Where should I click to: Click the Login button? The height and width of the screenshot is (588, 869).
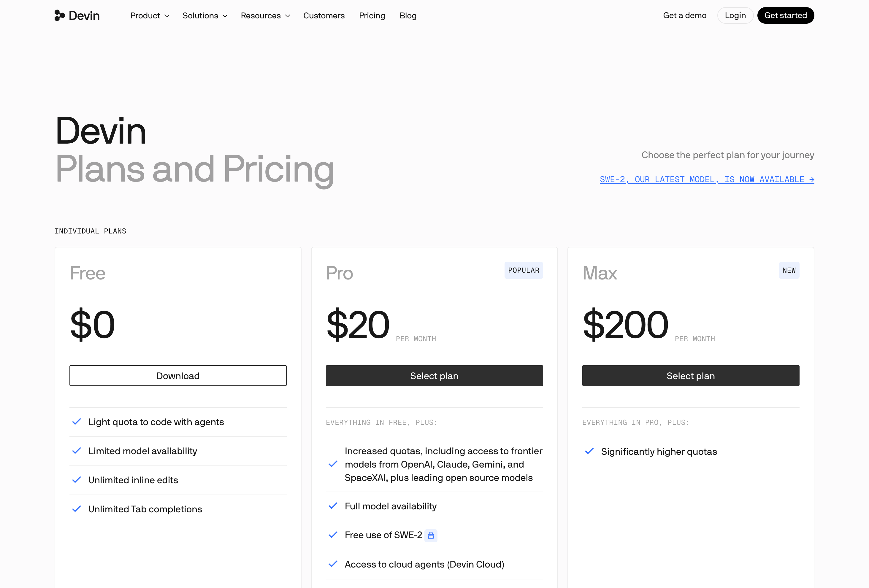pos(735,15)
